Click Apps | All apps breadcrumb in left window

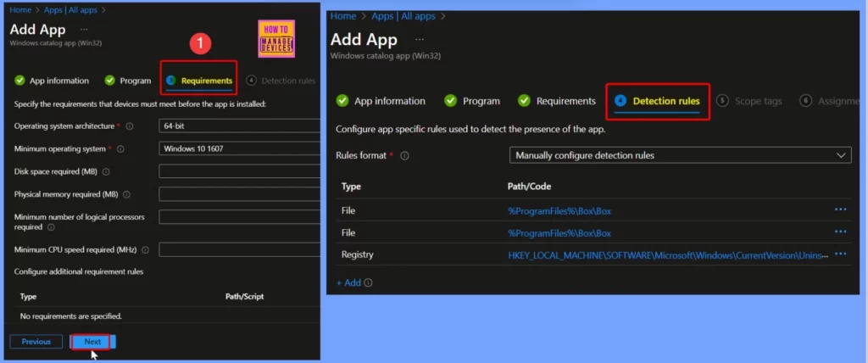(x=70, y=10)
